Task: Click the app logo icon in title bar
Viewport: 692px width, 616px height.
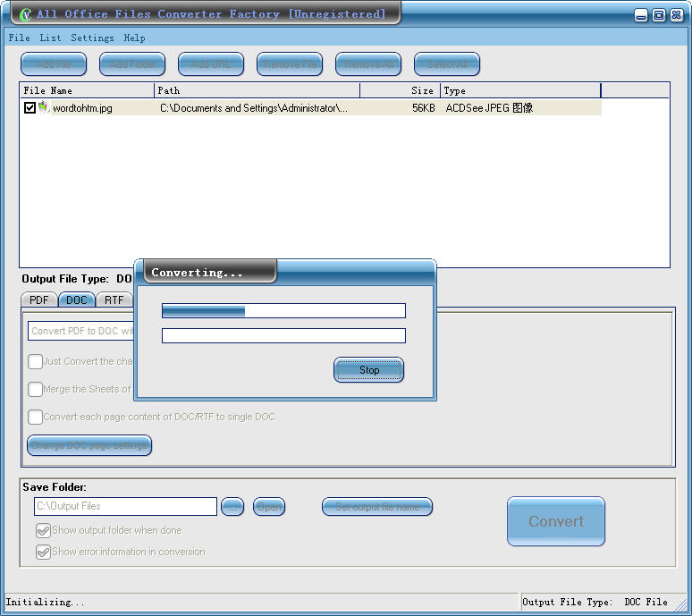Action: (x=25, y=14)
